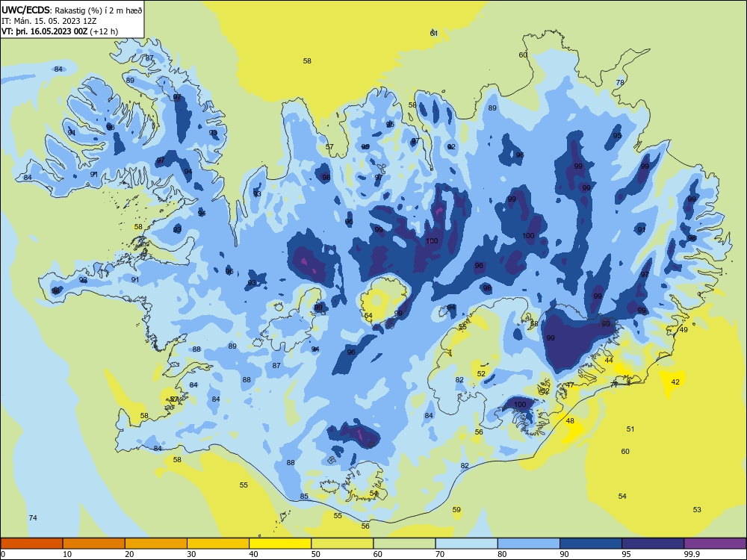Screen dimensions: 747x560
Task: Click the title 'UWC/ECDS: Rakastig (%) í 2 m hæð'
Action: pos(72,10)
